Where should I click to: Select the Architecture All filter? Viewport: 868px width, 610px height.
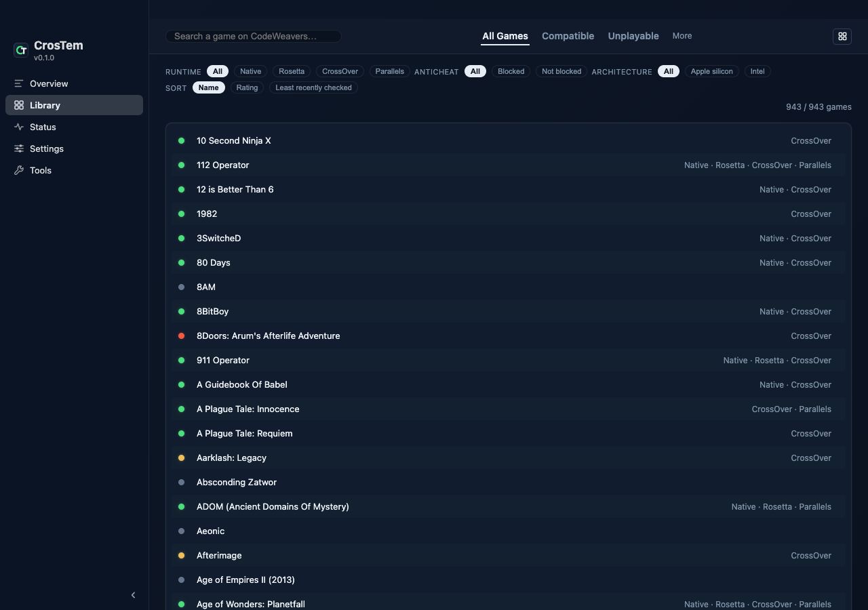pyautogui.click(x=669, y=71)
